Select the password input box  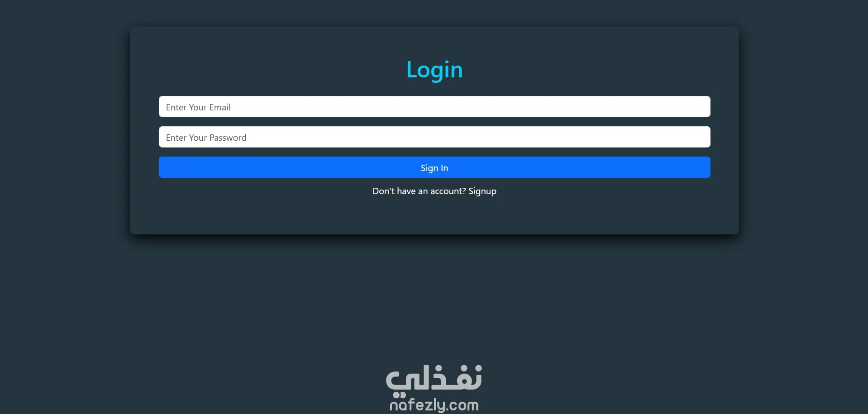point(434,137)
